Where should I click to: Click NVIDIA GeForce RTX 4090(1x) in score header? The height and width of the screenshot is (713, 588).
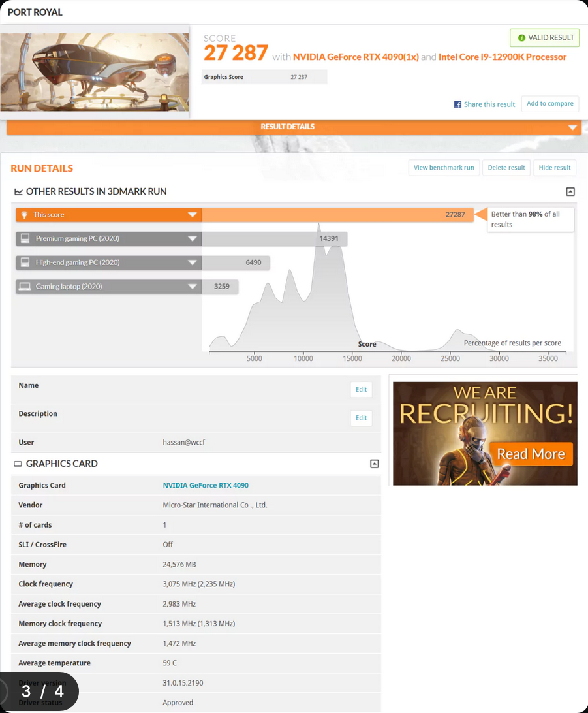(x=356, y=57)
